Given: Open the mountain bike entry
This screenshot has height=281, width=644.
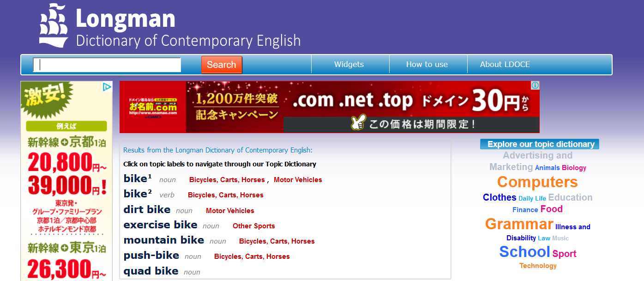Looking at the screenshot, I should click(163, 240).
